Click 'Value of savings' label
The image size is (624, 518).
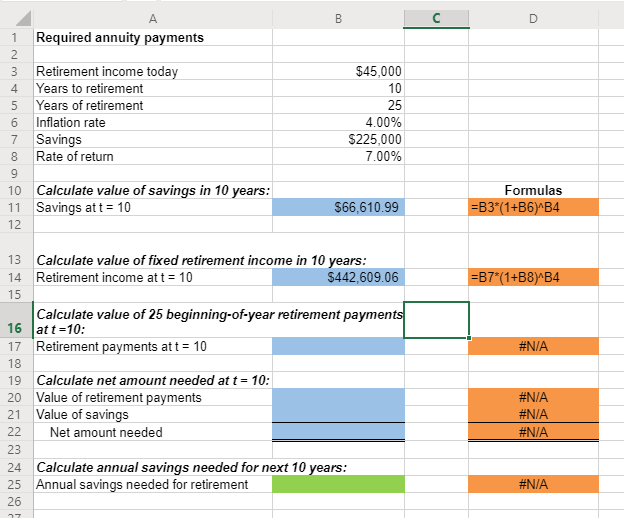click(x=82, y=415)
